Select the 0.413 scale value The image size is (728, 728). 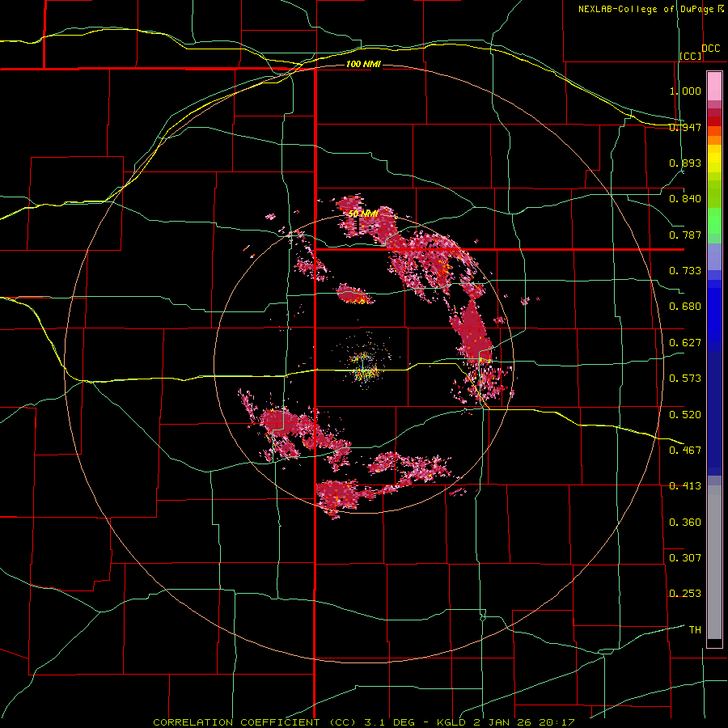point(685,486)
